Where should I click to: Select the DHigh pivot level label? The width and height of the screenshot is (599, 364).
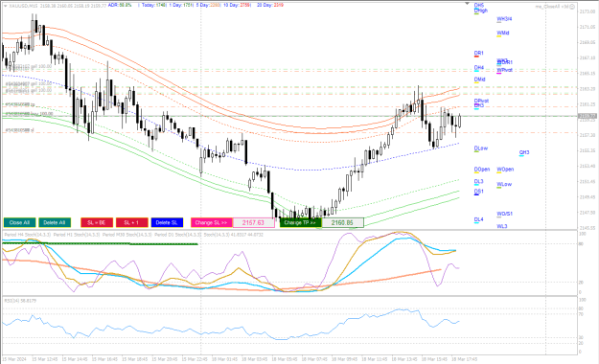coord(480,11)
